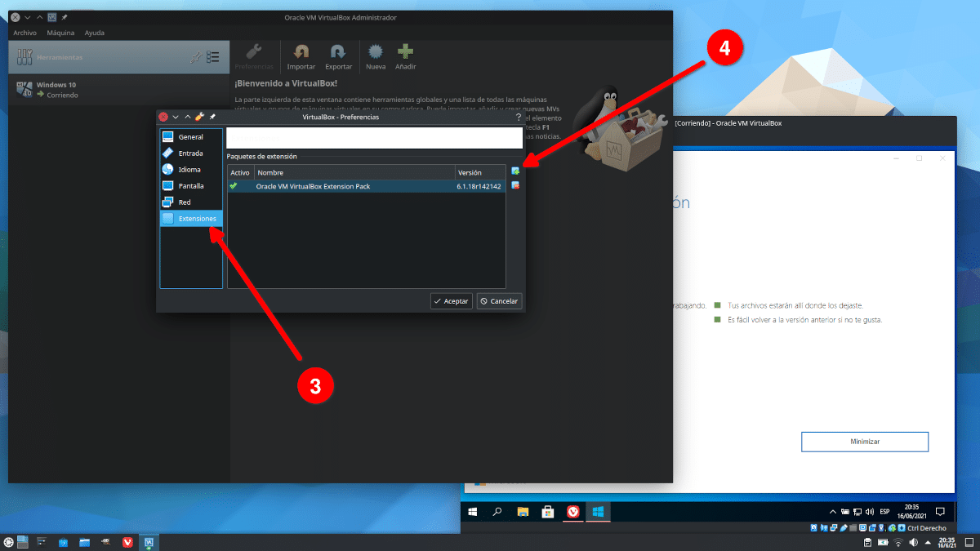Click show desktop icon in host panel
The width and height of the screenshot is (980, 551).
(x=969, y=542)
